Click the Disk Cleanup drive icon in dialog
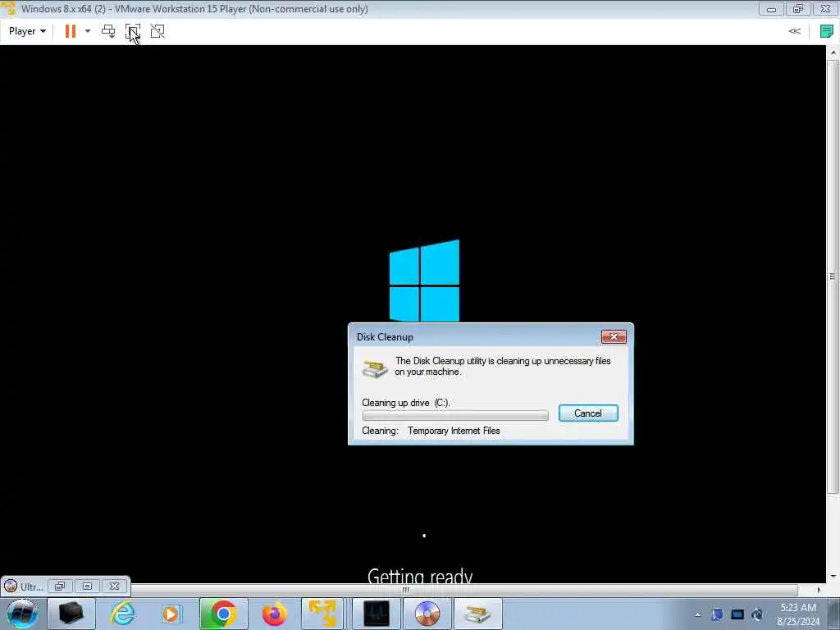This screenshot has height=630, width=840. pos(375,368)
